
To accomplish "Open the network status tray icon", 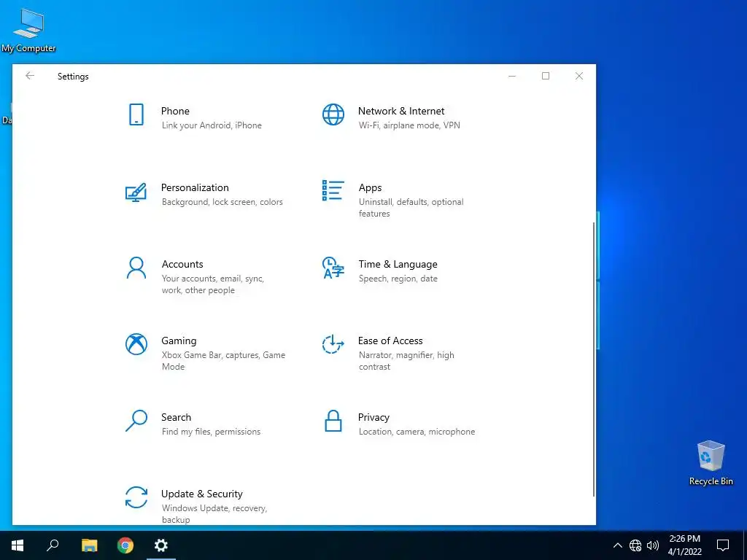I will point(635,545).
